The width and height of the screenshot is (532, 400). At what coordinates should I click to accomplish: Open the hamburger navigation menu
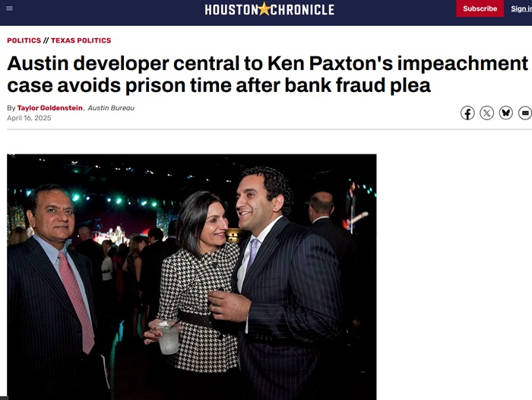pyautogui.click(x=9, y=9)
